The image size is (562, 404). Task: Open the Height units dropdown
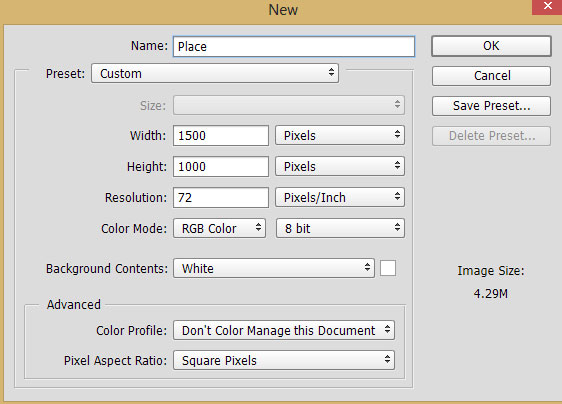[340, 166]
